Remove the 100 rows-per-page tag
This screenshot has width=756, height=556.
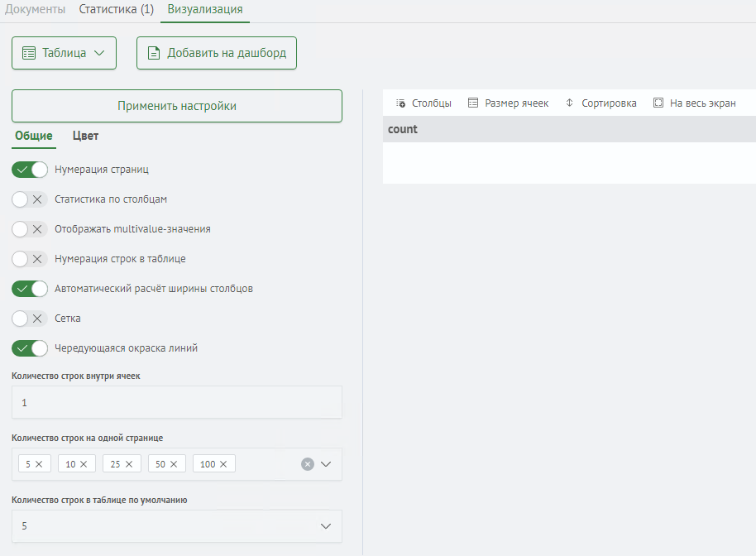coord(223,464)
